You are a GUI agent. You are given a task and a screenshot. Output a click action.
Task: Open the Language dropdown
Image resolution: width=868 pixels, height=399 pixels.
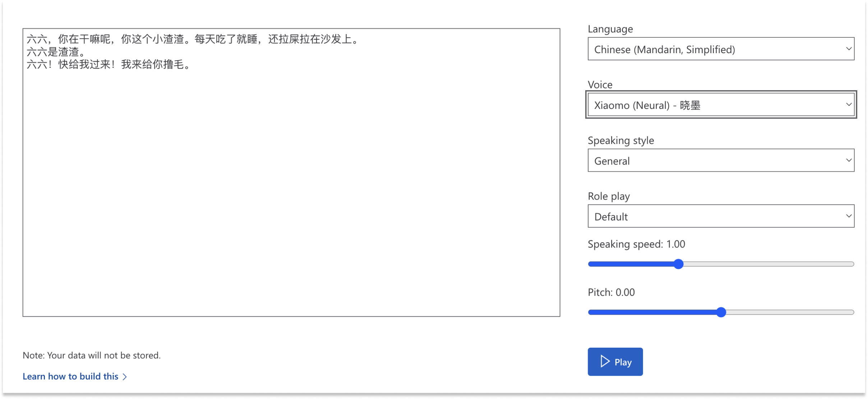point(721,49)
